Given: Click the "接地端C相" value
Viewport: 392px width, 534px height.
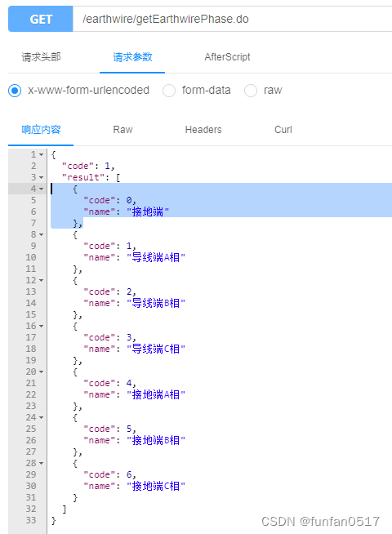Looking at the screenshot, I should coord(156,486).
